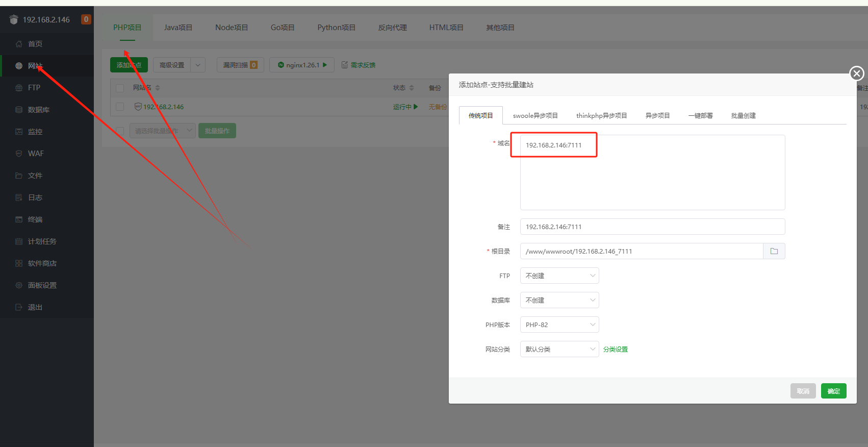Click the 漏洞扫描 count badge 0
The width and height of the screenshot is (868, 447).
(x=253, y=65)
